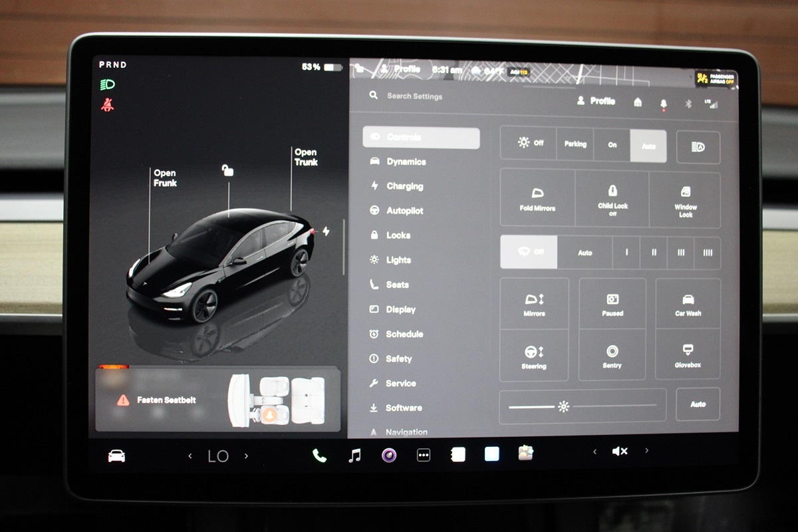This screenshot has width=798, height=532.
Task: Increase temperature with right chevron
Action: [247, 456]
